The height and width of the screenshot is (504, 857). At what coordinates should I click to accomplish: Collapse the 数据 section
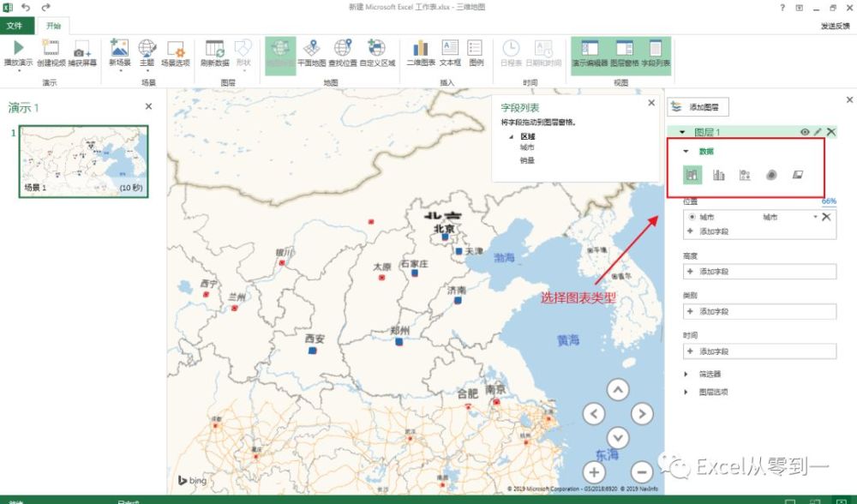point(685,149)
